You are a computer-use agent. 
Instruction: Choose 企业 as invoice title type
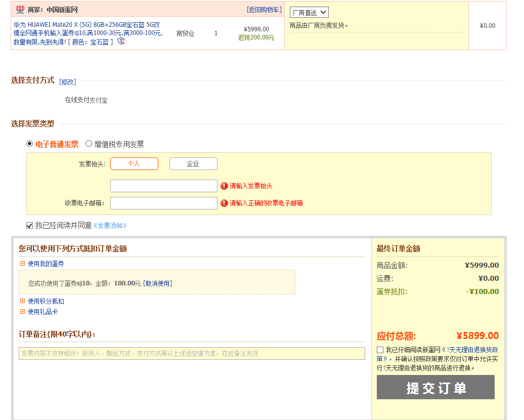[x=193, y=163]
